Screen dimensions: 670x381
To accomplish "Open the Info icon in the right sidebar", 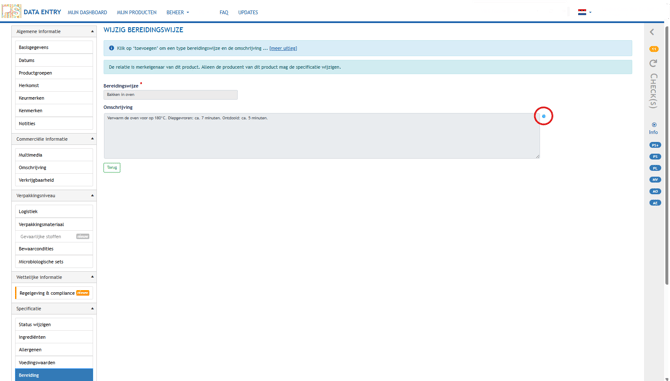I will (x=654, y=128).
